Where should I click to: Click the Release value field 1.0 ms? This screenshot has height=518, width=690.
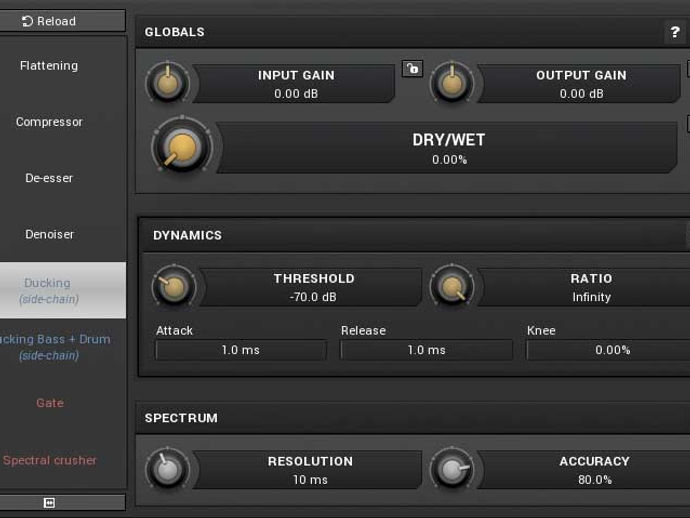pos(426,350)
